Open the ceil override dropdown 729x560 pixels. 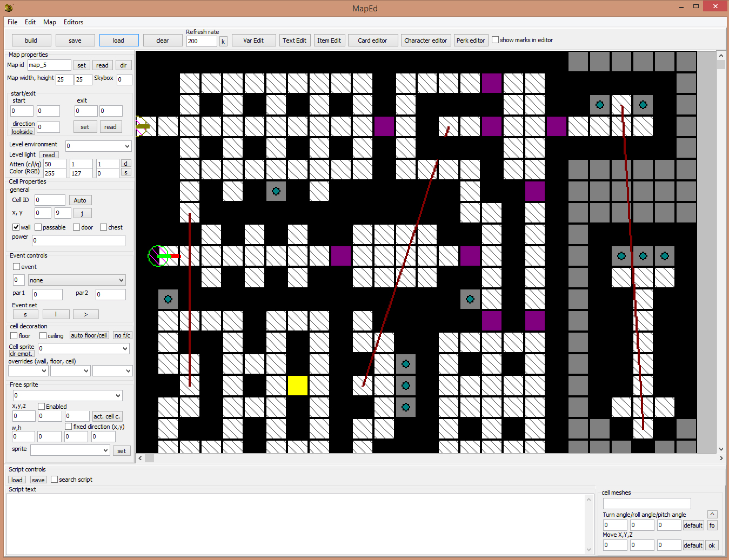[112, 371]
